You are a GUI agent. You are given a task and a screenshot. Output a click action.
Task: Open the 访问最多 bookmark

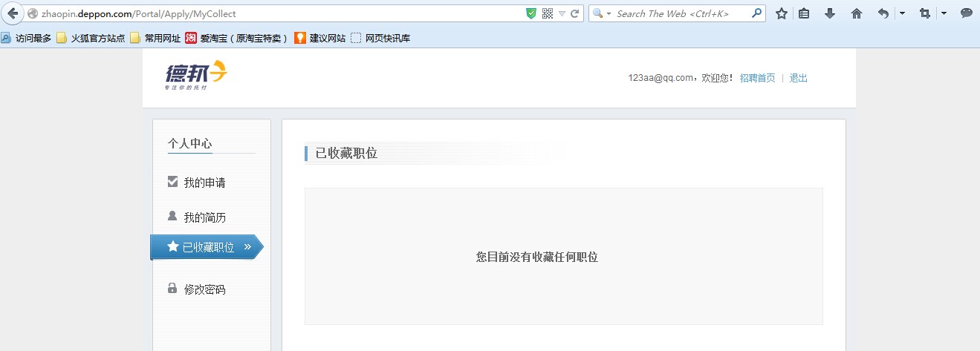[x=26, y=38]
